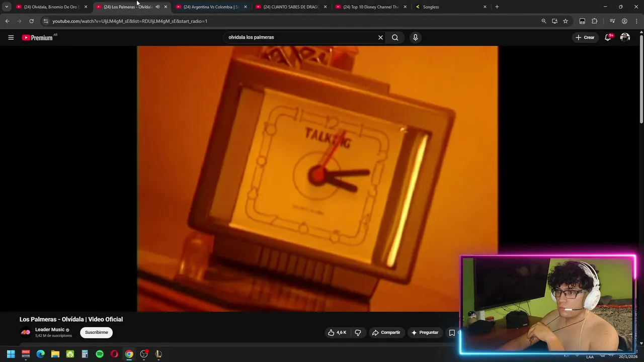Save the video with the bookmark icon
Image resolution: width=644 pixels, height=362 pixels.
tap(452, 332)
